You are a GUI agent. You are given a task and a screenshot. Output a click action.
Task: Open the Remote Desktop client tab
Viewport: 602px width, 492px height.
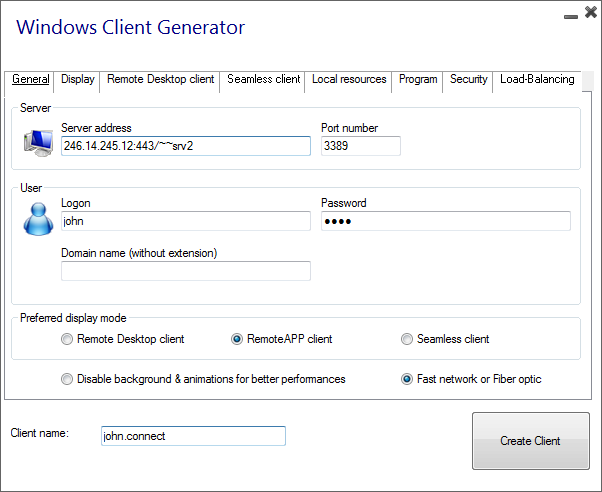pos(160,80)
